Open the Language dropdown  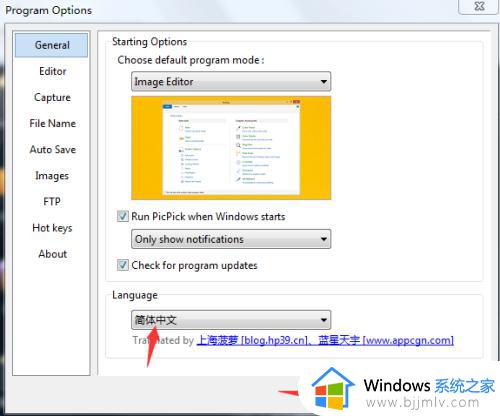tap(231, 320)
